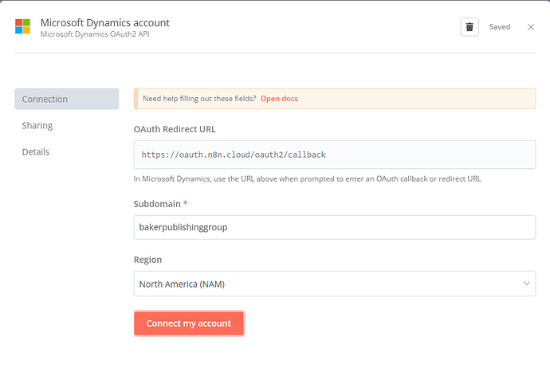The image size is (550, 392).
Task: Click the callback URL hint text
Action: click(307, 178)
